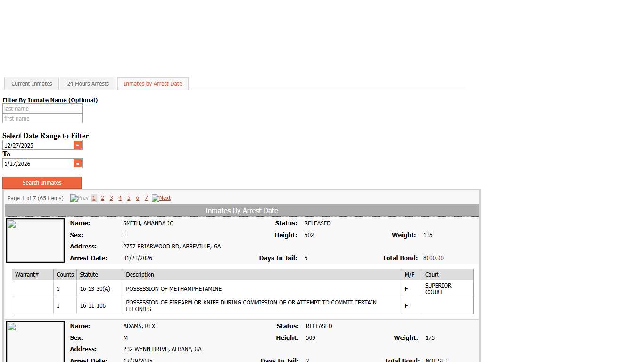644x362 pixels.
Task: Navigate to results page 6
Action: (x=137, y=198)
